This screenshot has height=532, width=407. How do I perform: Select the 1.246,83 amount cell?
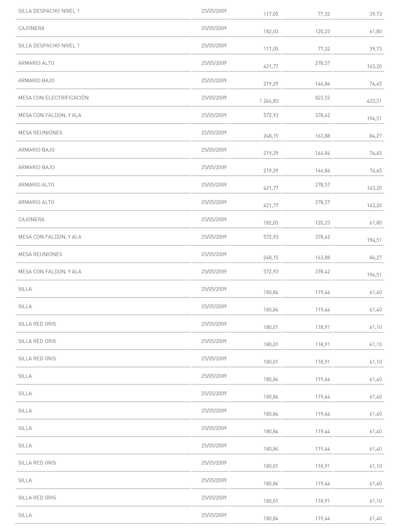(269, 101)
